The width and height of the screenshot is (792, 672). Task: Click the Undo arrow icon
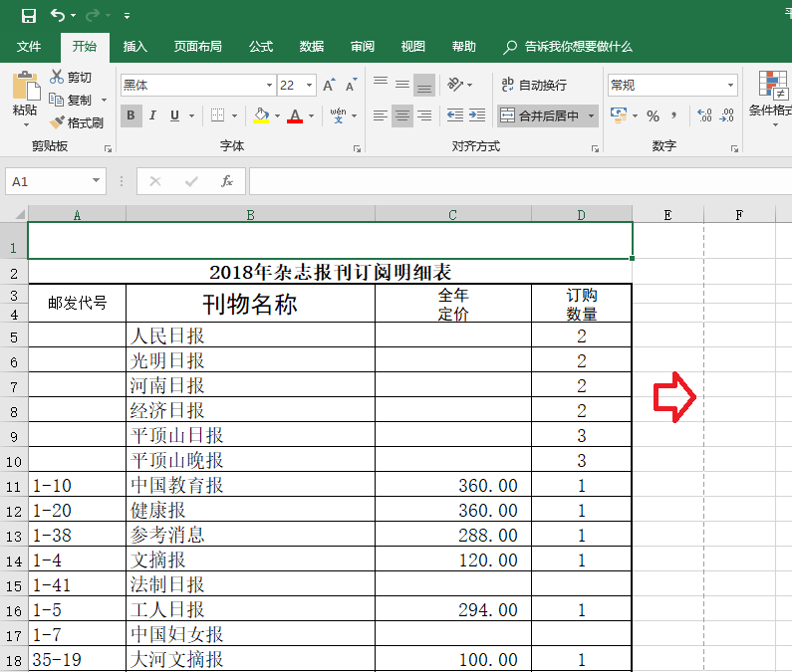[x=58, y=16]
